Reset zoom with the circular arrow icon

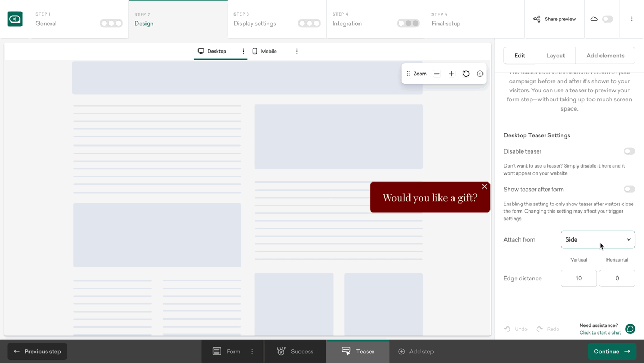(466, 74)
